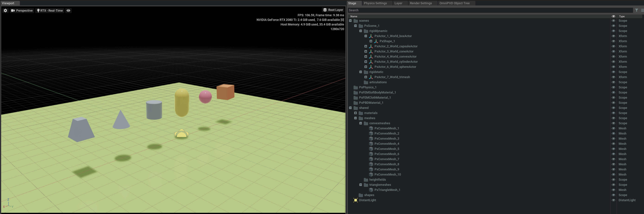The height and width of the screenshot is (214, 644).
Task: Hide the PxConvexMesh_1 mesh
Action: pos(613,128)
